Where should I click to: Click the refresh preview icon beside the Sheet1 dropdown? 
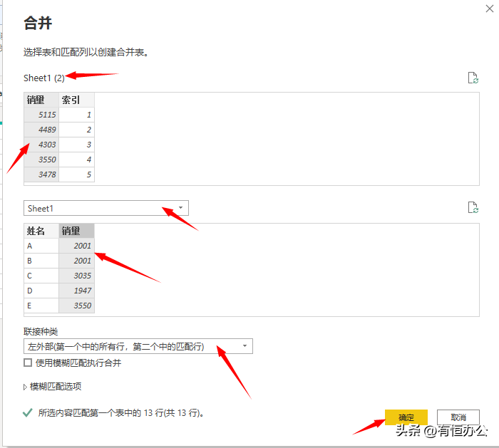[x=473, y=208]
